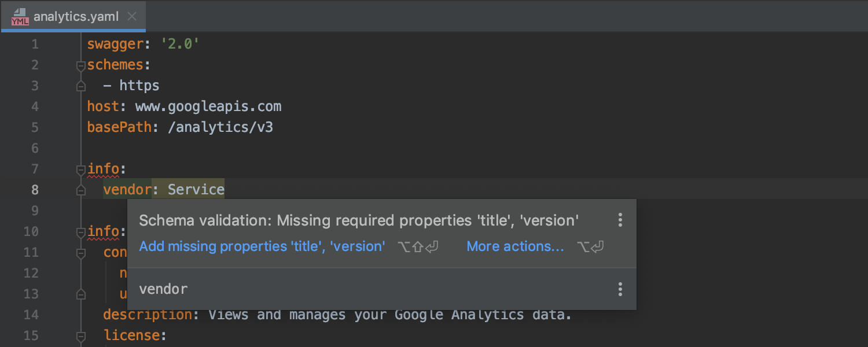The height and width of the screenshot is (347, 868).
Task: Expand the folded region marker at line 8
Action: (x=80, y=190)
